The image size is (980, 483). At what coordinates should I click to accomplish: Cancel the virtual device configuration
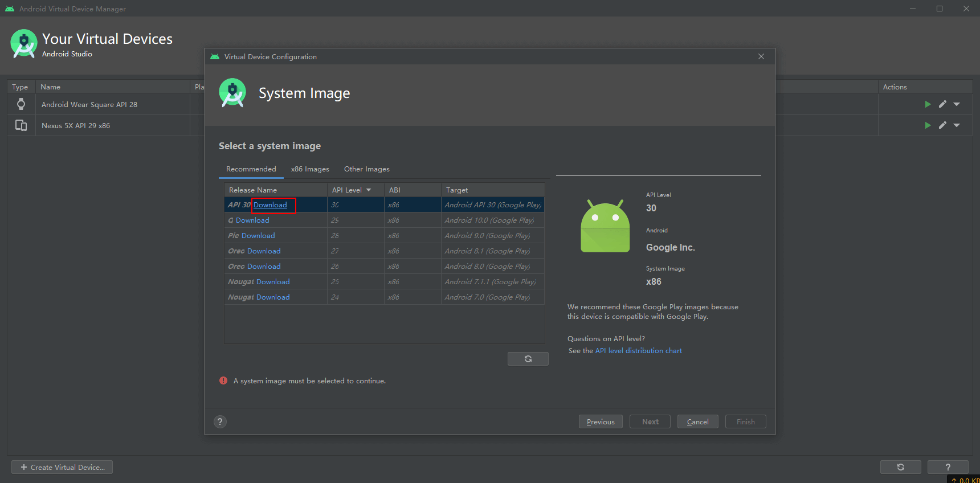click(x=698, y=421)
